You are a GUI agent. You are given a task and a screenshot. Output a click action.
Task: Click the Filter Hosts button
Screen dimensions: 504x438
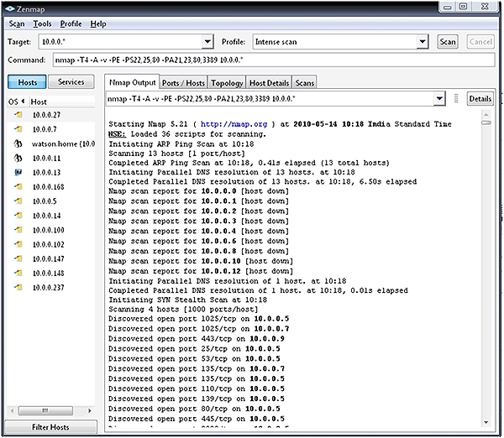click(50, 427)
